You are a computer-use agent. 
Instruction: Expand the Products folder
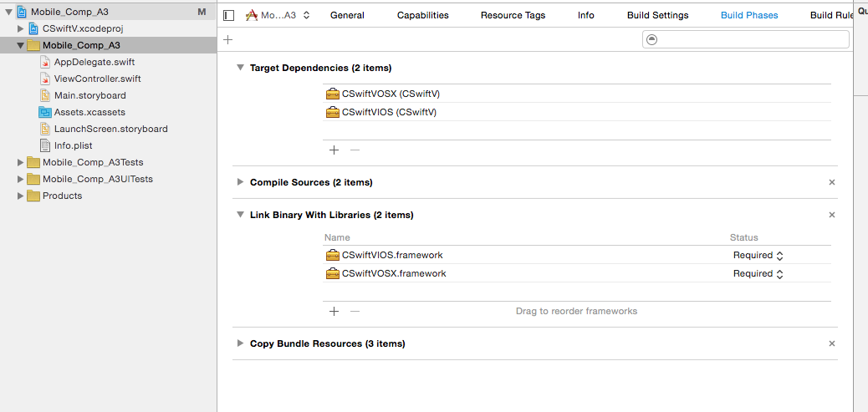coord(20,196)
